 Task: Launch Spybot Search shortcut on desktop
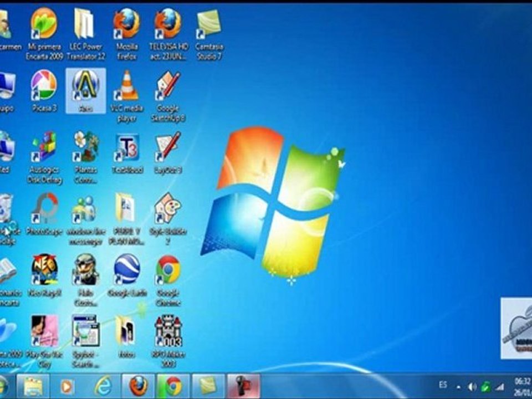point(85,341)
